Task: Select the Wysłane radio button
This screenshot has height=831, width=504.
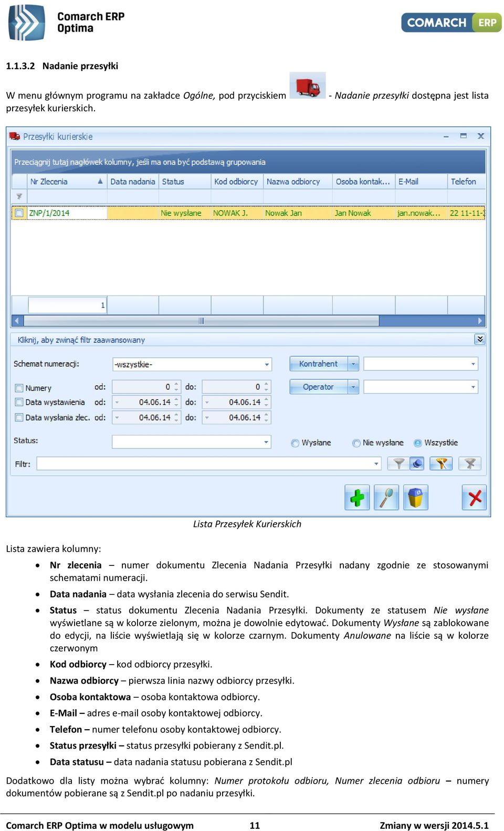Action: (x=295, y=443)
